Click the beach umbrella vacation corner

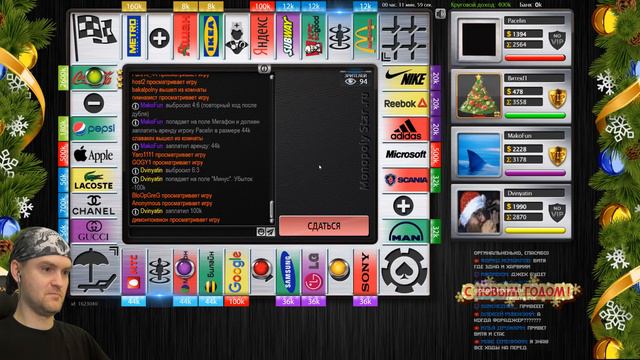pos(96,270)
